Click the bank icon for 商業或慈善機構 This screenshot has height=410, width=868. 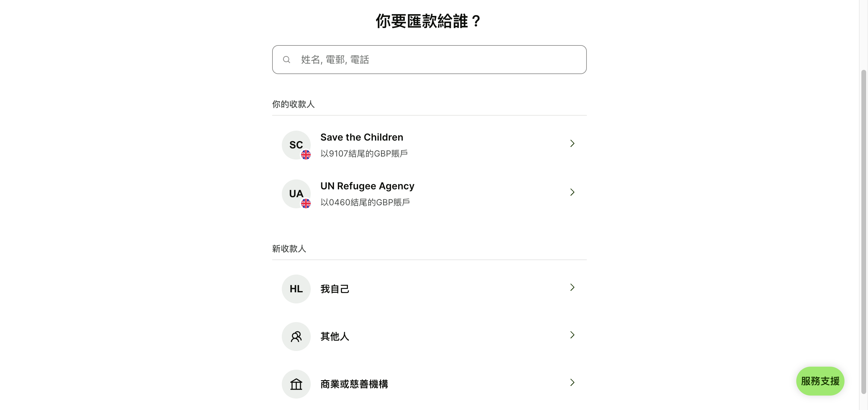296,384
